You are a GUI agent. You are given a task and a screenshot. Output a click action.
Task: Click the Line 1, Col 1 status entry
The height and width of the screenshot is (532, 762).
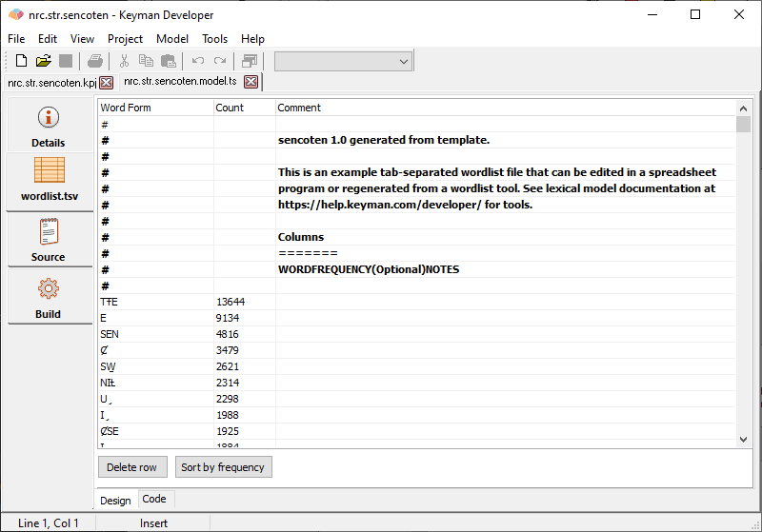click(49, 523)
